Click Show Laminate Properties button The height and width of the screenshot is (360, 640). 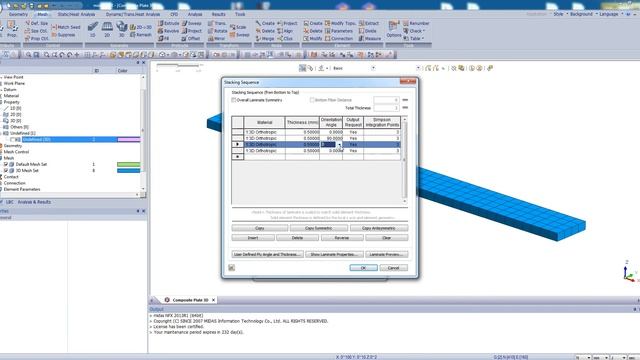point(334,254)
